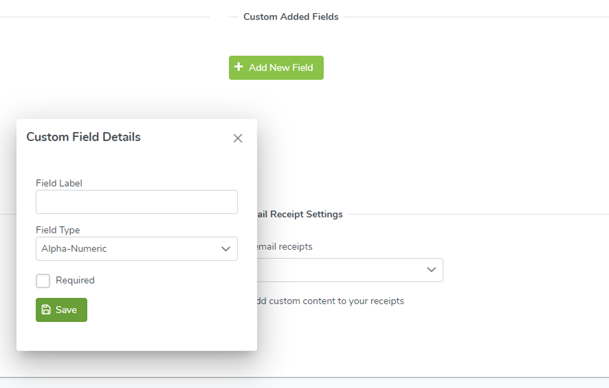Open the email receipts dropdown
The image size is (609, 388).
pyautogui.click(x=350, y=270)
